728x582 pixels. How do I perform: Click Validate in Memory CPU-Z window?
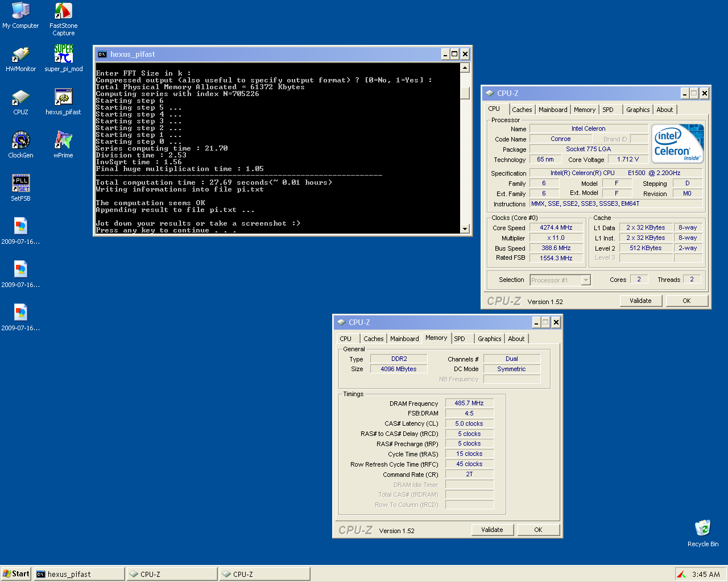click(492, 530)
